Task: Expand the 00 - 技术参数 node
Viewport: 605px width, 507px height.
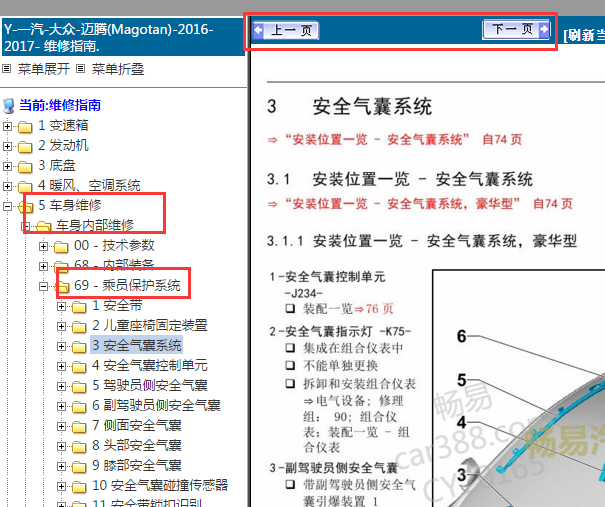Action: pyautogui.click(x=44, y=246)
